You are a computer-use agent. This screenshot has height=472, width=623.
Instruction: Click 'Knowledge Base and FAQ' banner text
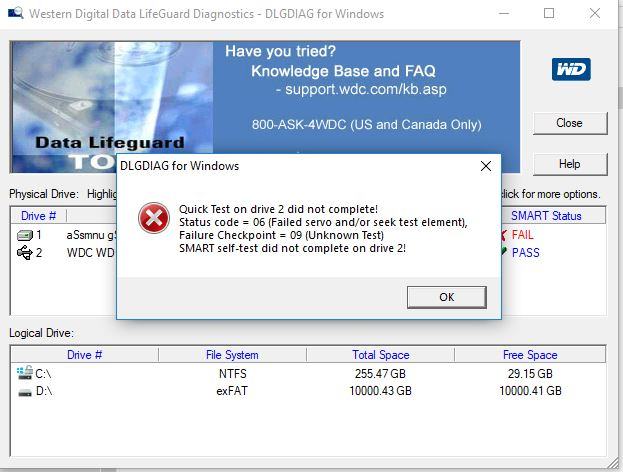(343, 71)
